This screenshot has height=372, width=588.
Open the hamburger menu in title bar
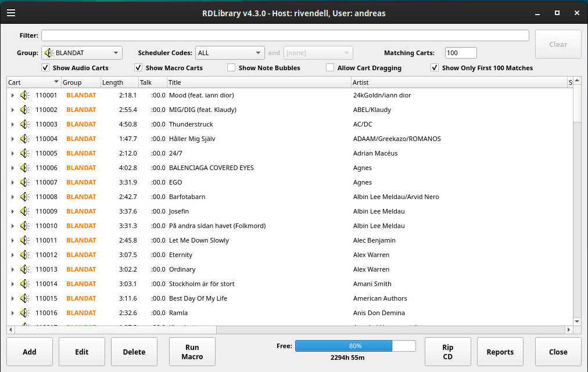11,13
